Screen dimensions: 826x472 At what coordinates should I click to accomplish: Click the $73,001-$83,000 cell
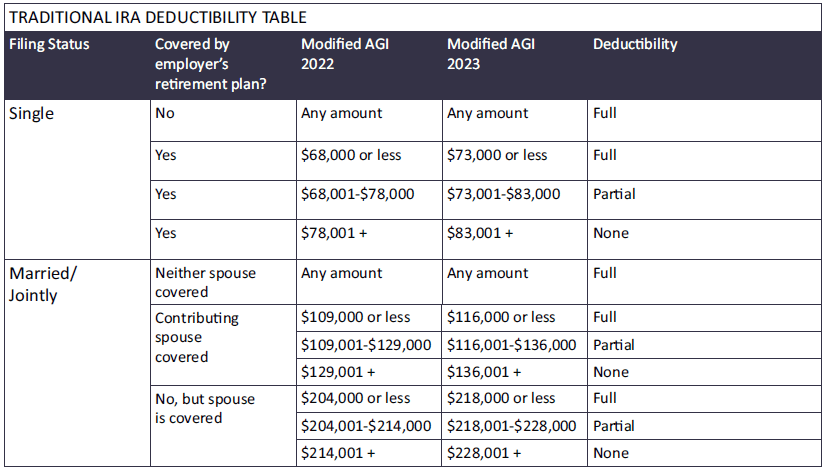coord(503,194)
